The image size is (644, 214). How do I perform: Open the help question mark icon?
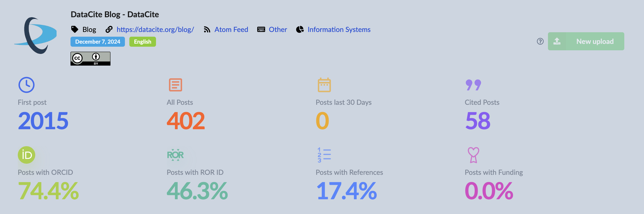[x=540, y=41]
